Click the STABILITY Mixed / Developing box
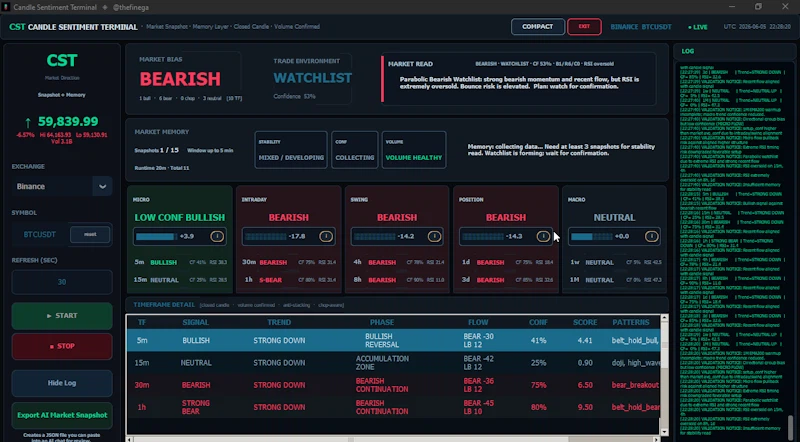Screen dimensions: 800x442 [291, 150]
